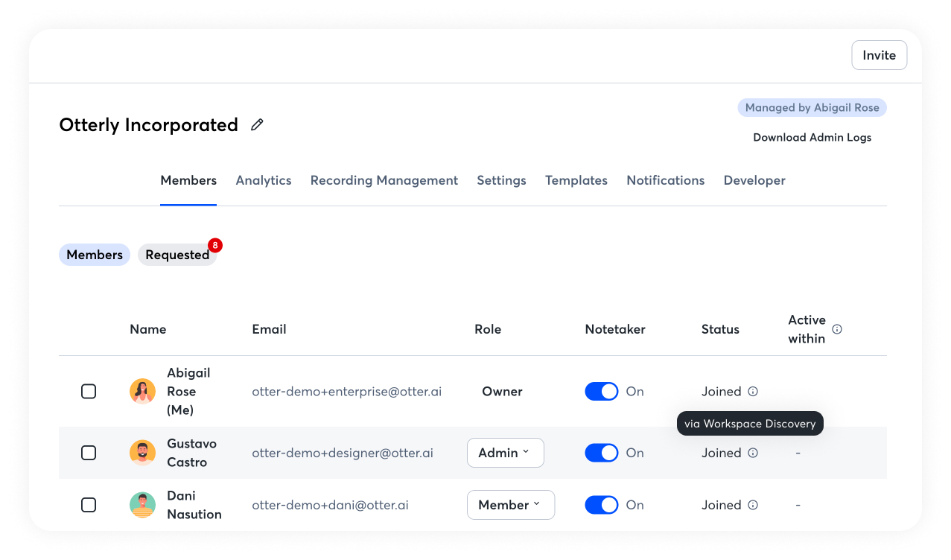
Task: Switch to the Analytics tab
Action: (x=264, y=180)
